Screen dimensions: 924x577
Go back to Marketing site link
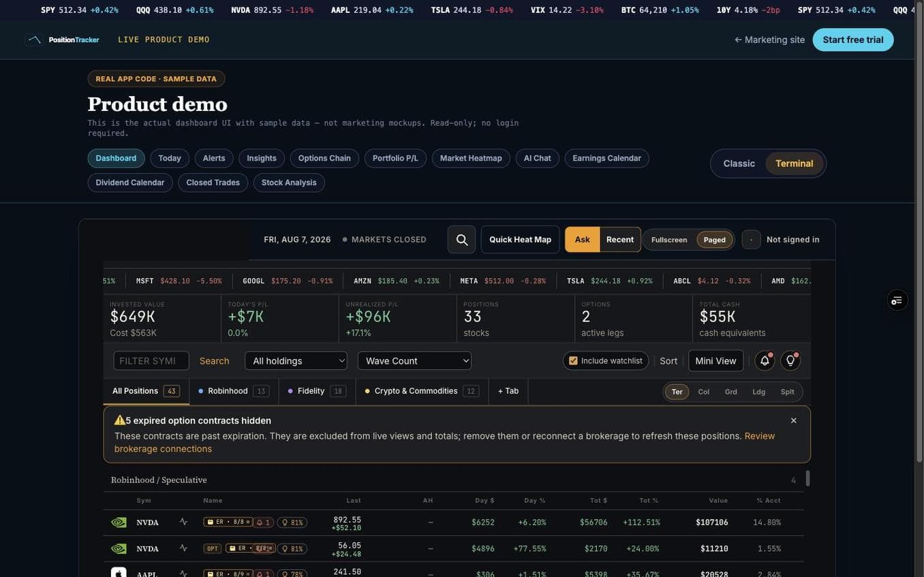pyautogui.click(x=769, y=40)
